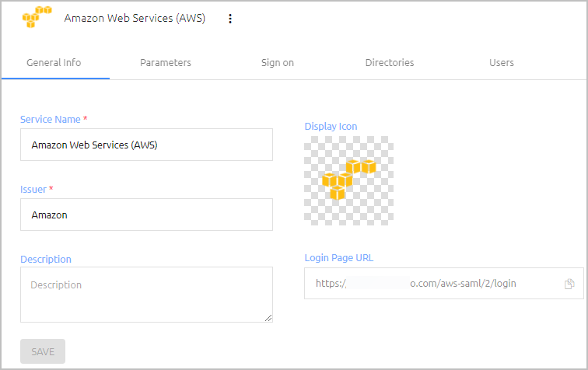The height and width of the screenshot is (370, 588).
Task: Click the Service Name label
Action: click(51, 119)
